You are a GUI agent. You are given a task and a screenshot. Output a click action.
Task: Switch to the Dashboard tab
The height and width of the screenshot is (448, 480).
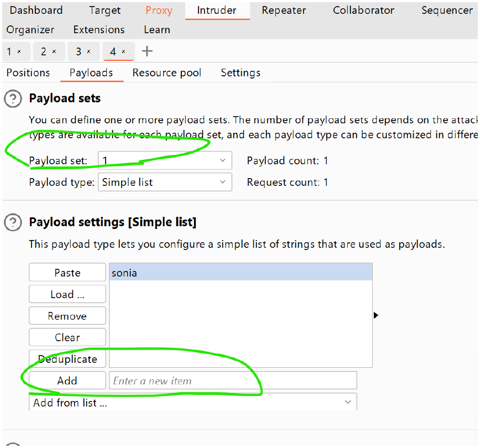(x=36, y=10)
